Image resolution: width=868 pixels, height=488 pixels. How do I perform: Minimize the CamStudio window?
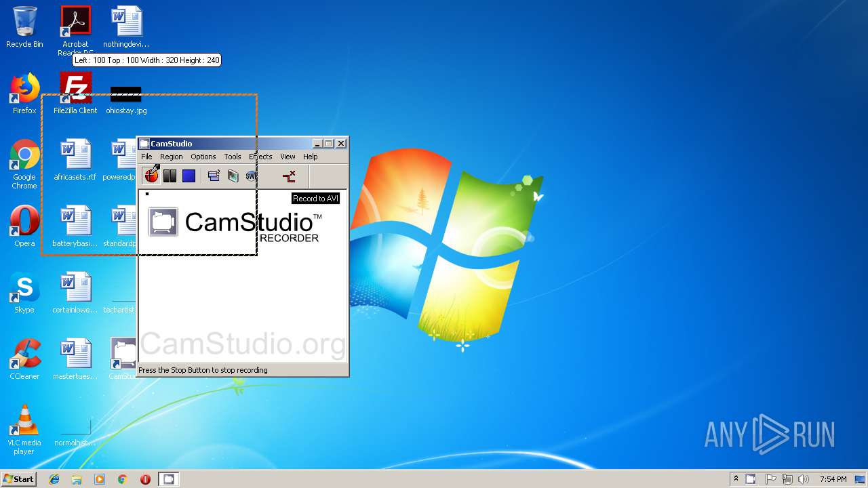pyautogui.click(x=317, y=144)
